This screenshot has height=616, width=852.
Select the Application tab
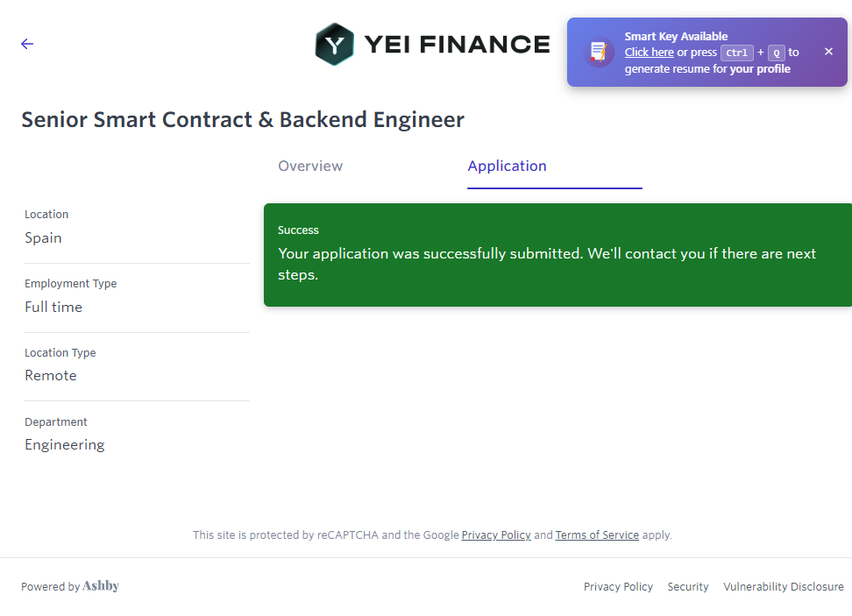(507, 166)
